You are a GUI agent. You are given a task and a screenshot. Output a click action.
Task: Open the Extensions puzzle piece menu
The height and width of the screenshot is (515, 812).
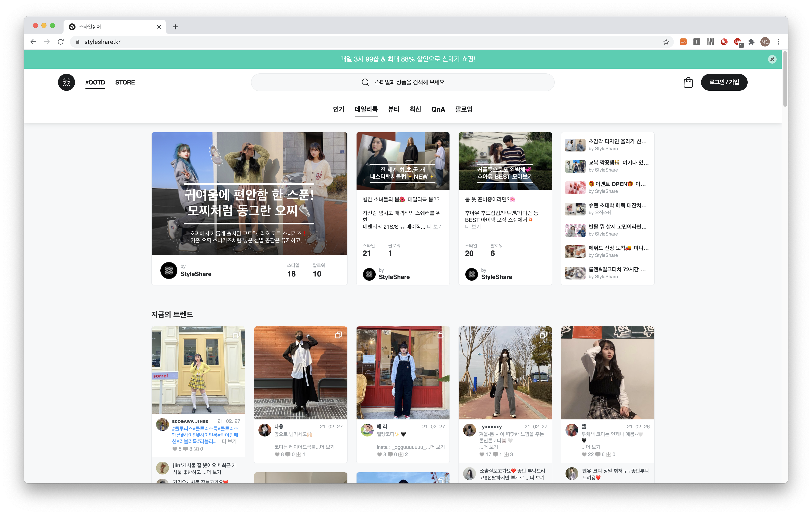[751, 42]
